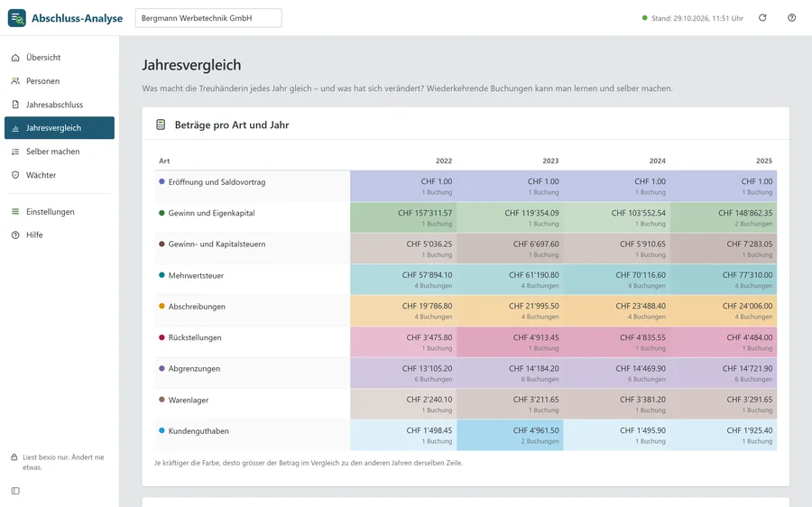Image resolution: width=812 pixels, height=507 pixels.
Task: Switch to Selber machen
Action: click(x=60, y=152)
